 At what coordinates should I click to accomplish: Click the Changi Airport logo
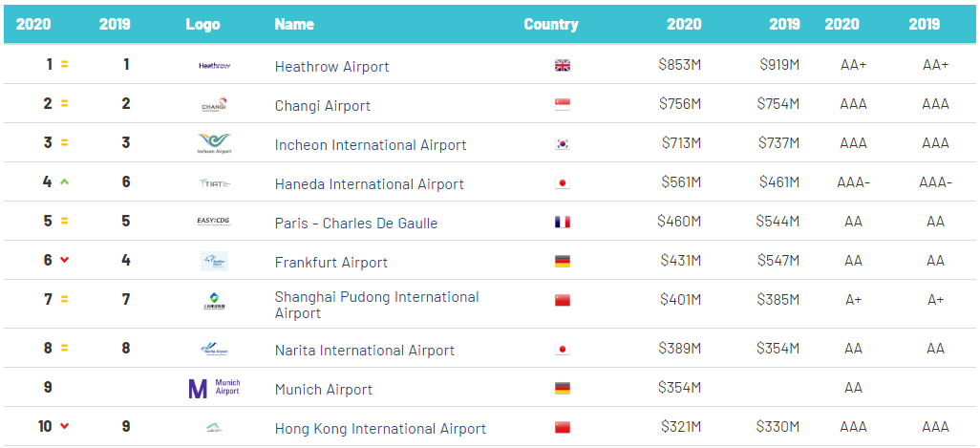point(214,105)
